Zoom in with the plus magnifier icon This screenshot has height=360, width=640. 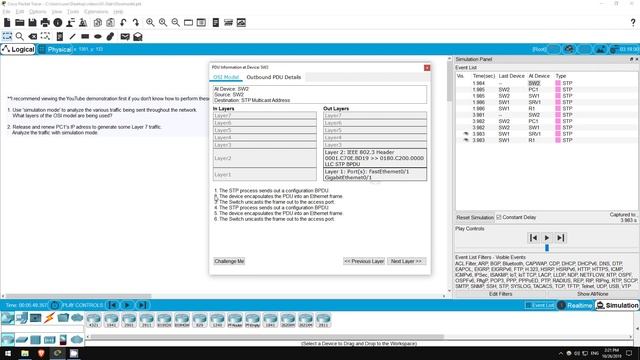(x=150, y=22)
